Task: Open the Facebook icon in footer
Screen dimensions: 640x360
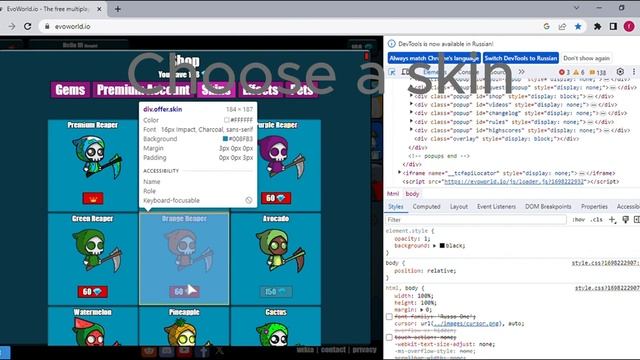Action: click(x=203, y=351)
